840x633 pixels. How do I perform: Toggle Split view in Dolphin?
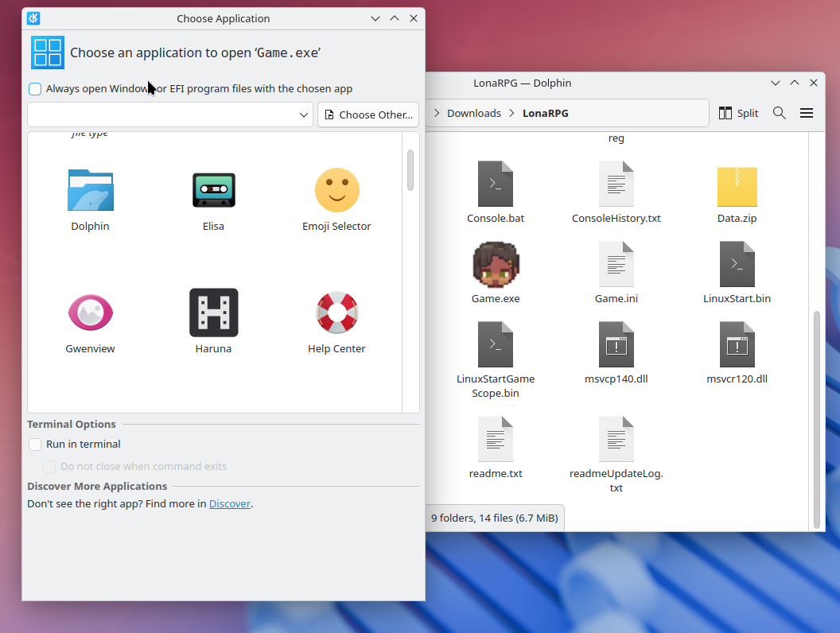(739, 113)
